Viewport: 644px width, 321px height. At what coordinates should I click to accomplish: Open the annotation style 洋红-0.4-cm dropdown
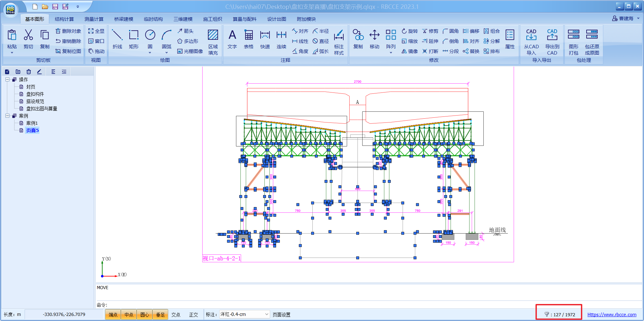coord(266,314)
